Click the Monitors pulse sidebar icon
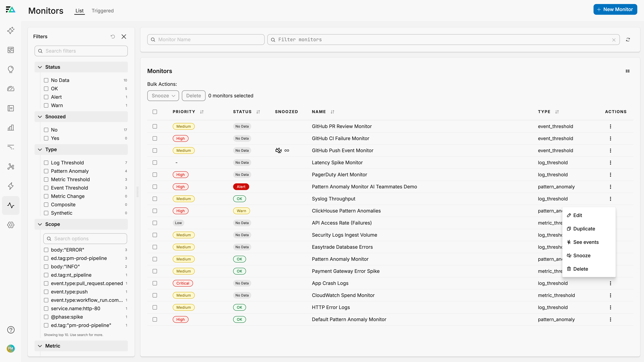The height and width of the screenshot is (362, 644). (x=11, y=205)
